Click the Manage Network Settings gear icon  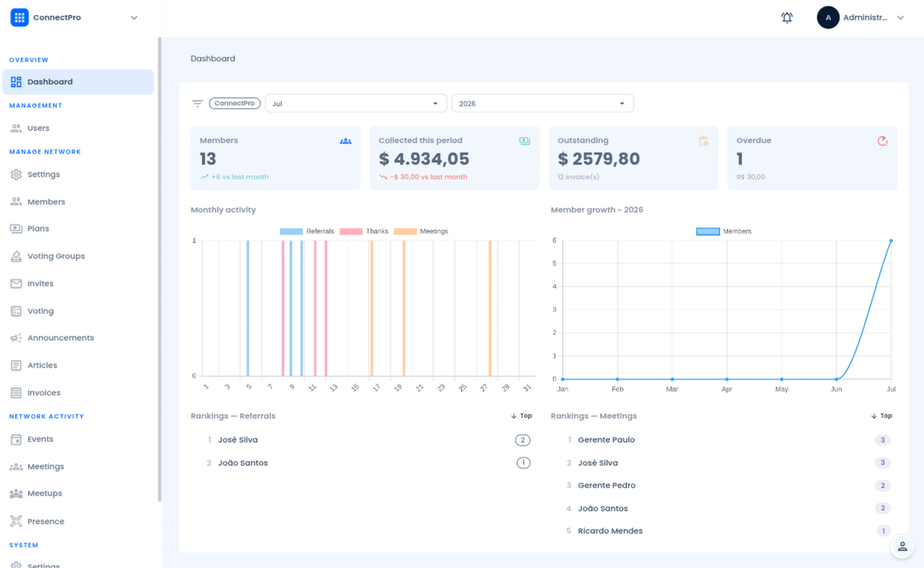(x=16, y=174)
